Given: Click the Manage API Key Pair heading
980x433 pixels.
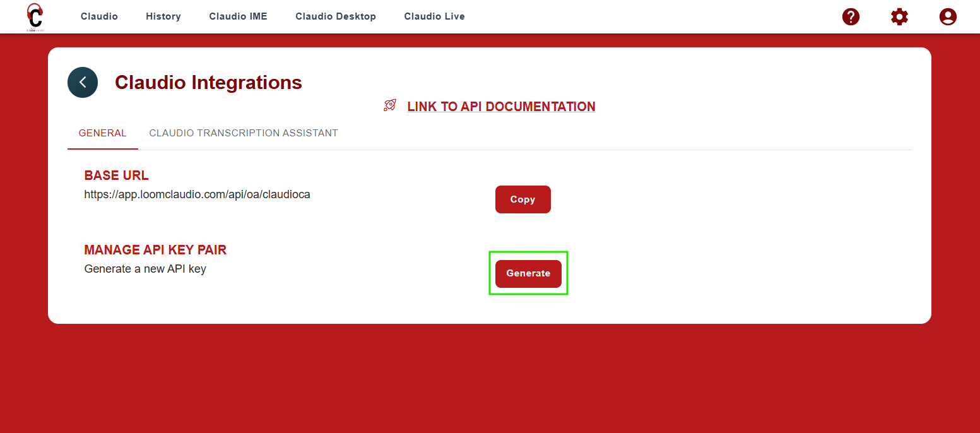Looking at the screenshot, I should [155, 250].
